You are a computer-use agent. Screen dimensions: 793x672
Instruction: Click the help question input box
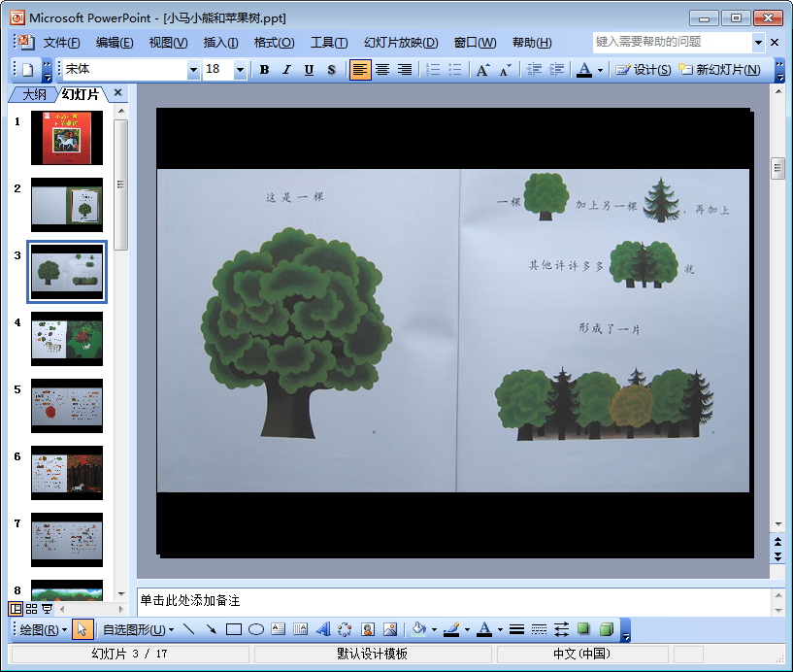pyautogui.click(x=672, y=42)
